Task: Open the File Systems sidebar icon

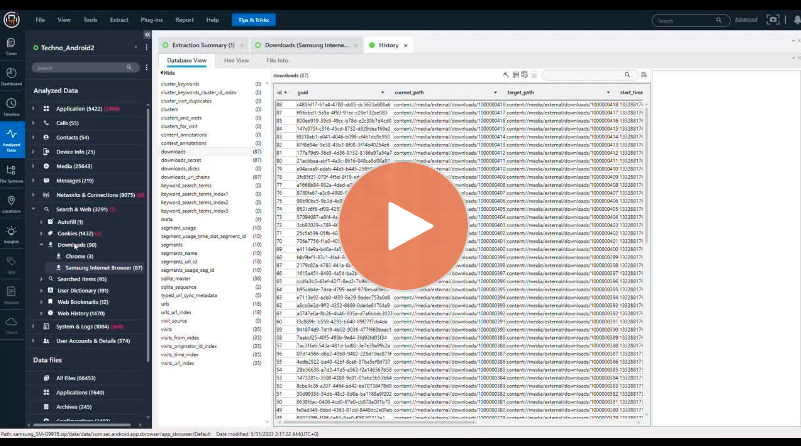Action: (x=11, y=174)
